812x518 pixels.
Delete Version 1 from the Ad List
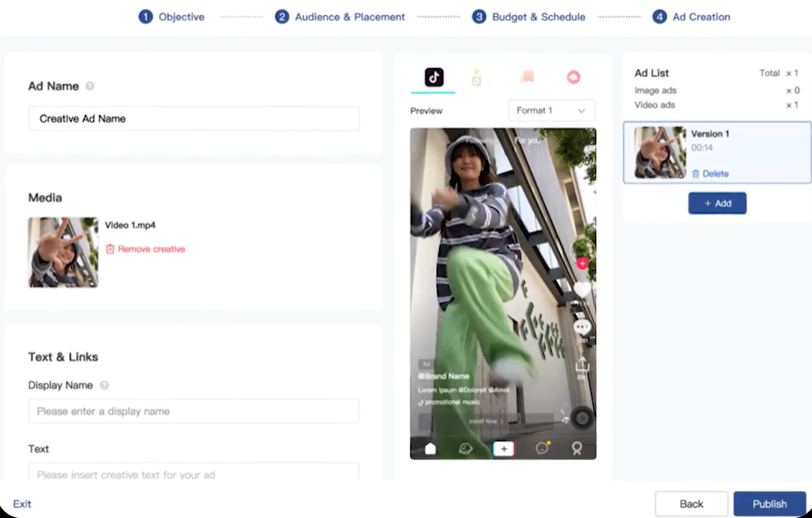[x=710, y=173]
